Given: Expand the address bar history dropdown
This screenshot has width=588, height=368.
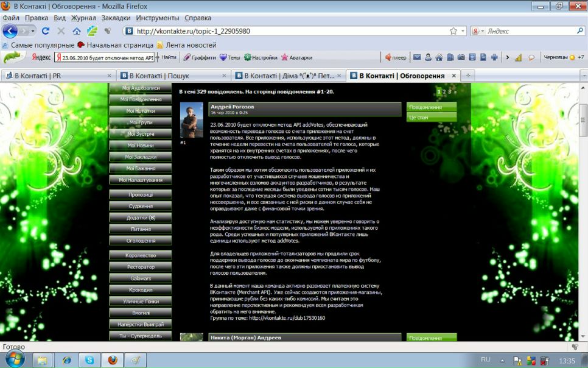Looking at the screenshot, I should tap(463, 31).
